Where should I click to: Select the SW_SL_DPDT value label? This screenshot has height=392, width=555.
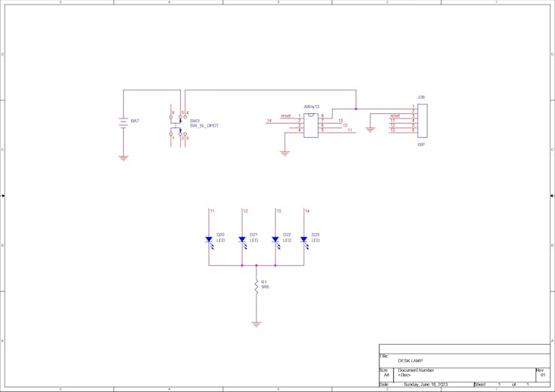[x=204, y=126]
